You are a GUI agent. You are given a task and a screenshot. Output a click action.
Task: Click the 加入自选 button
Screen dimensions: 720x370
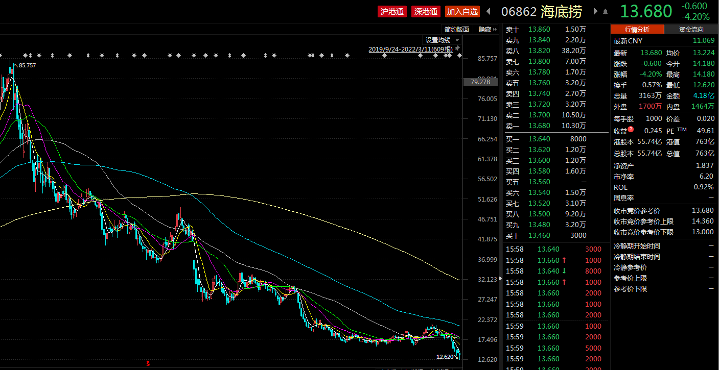pos(462,11)
